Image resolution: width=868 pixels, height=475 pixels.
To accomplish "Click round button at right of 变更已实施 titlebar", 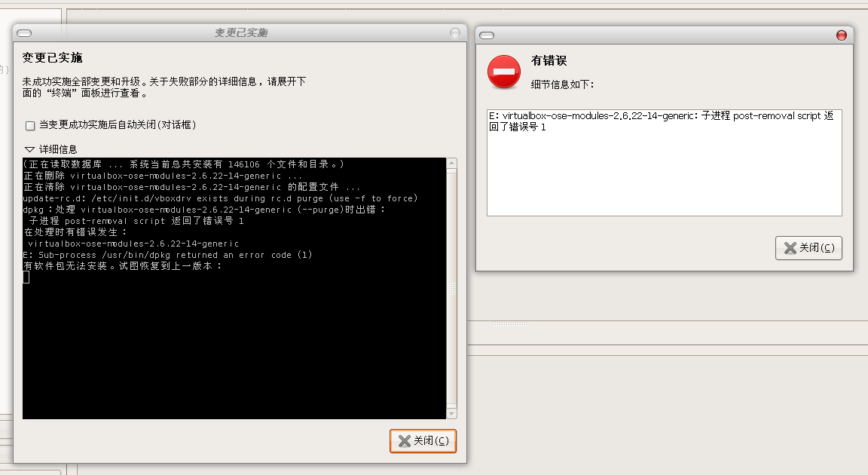I will point(455,33).
